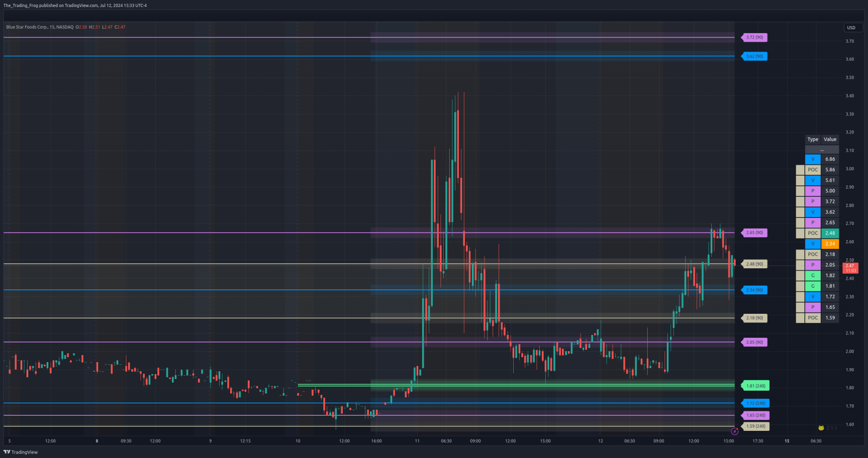Click the blue V cell beside 2.34
Viewport: 868px width, 458px height.
coord(813,244)
